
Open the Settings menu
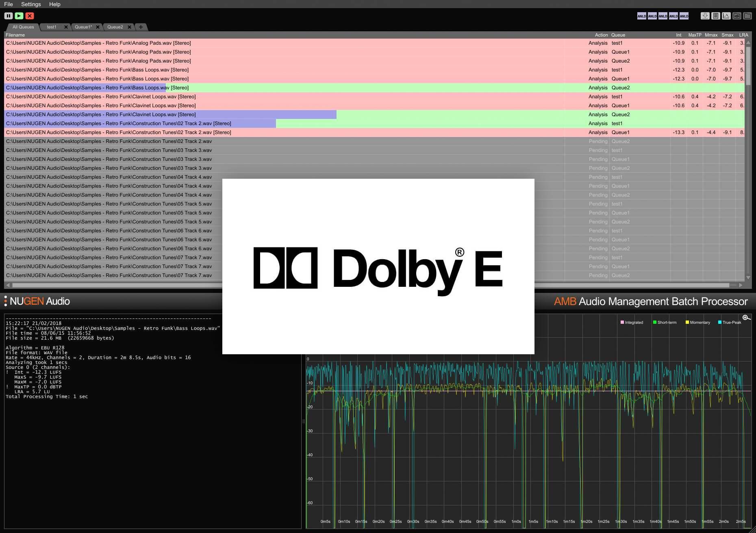click(30, 4)
